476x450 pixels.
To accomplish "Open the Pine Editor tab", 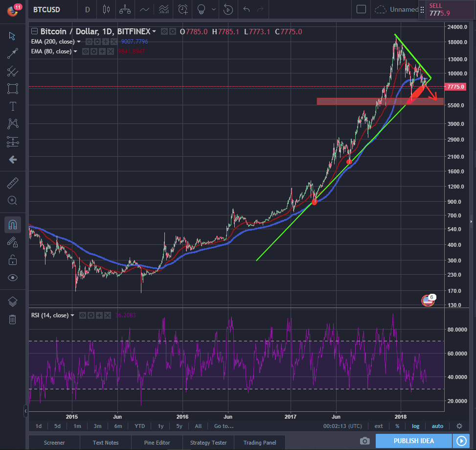I will click(157, 442).
